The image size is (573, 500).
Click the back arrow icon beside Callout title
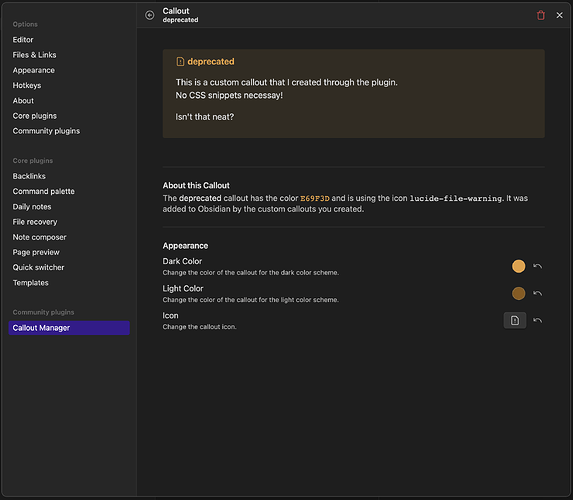[149, 15]
